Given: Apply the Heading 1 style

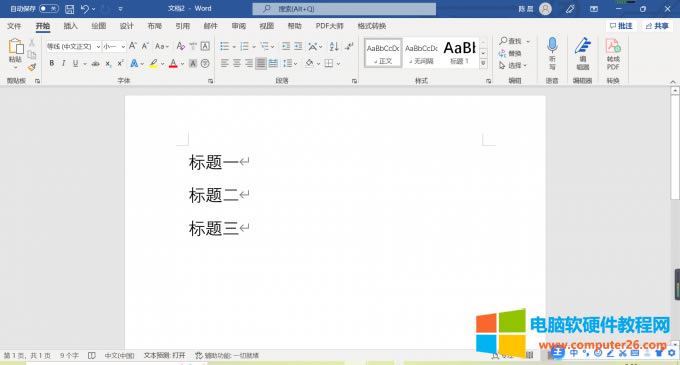Looking at the screenshot, I should [x=459, y=53].
